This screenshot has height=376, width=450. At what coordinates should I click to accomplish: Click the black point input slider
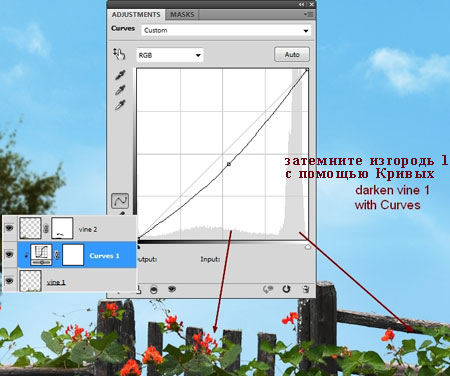point(138,247)
